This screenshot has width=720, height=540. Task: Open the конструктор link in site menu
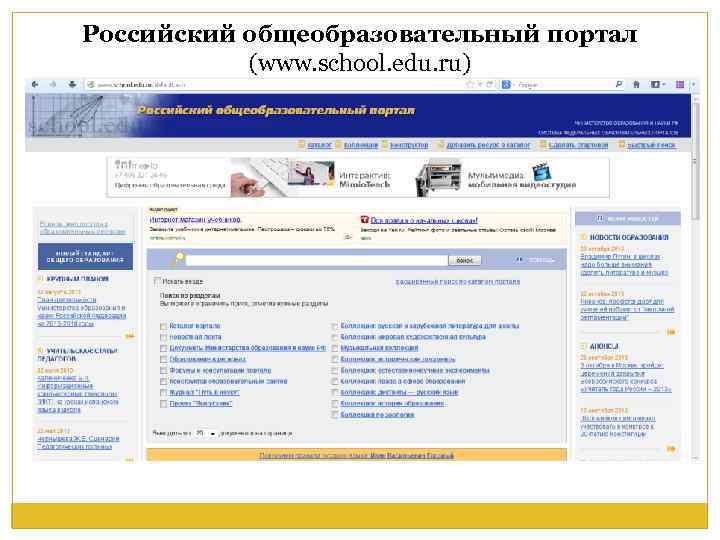(409, 145)
